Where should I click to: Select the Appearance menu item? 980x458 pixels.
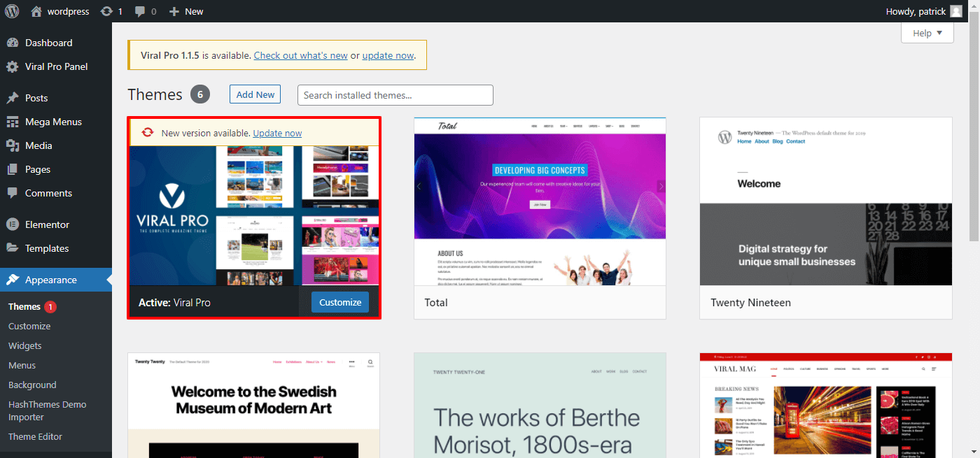tap(56, 280)
